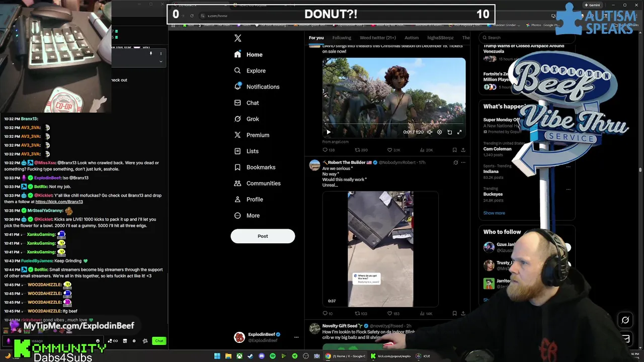Repost the post with 390 reposts
This screenshot has height=362, width=644.
(x=361, y=150)
